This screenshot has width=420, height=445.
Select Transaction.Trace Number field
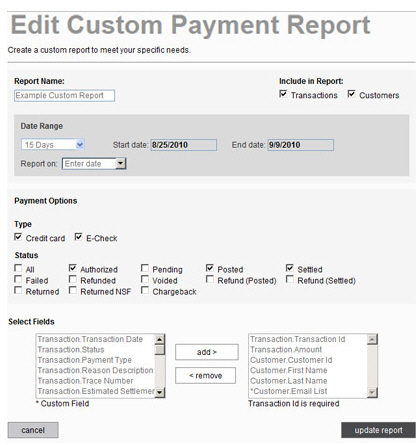(x=95, y=381)
